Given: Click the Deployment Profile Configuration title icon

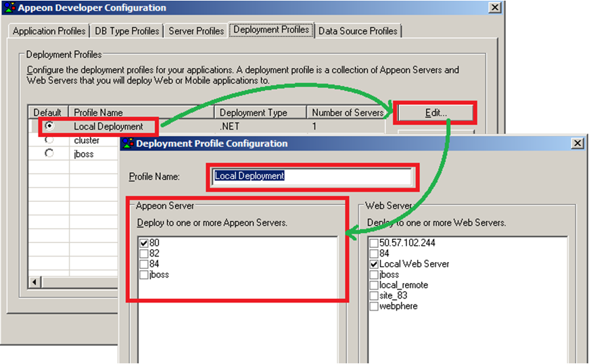Looking at the screenshot, I should tap(128, 143).
